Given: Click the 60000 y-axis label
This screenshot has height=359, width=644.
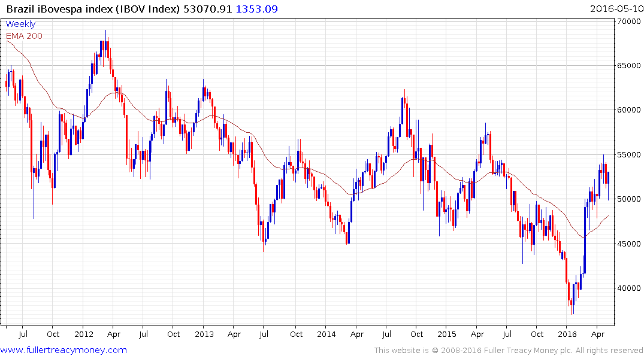Looking at the screenshot, I should tap(629, 109).
